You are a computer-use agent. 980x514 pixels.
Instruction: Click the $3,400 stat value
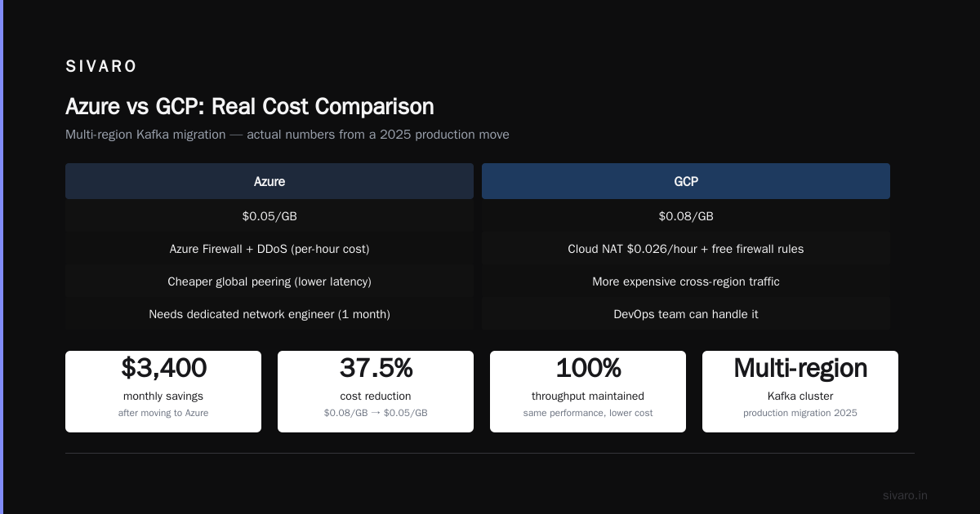[x=163, y=368]
